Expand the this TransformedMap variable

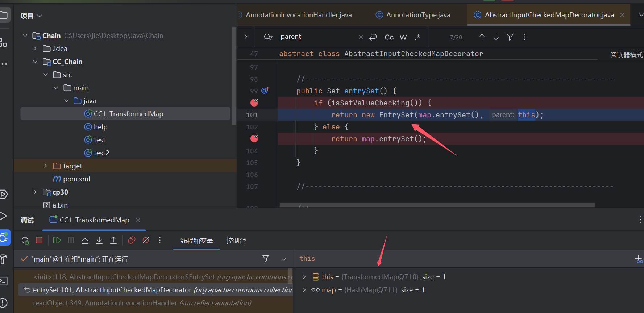(304, 277)
